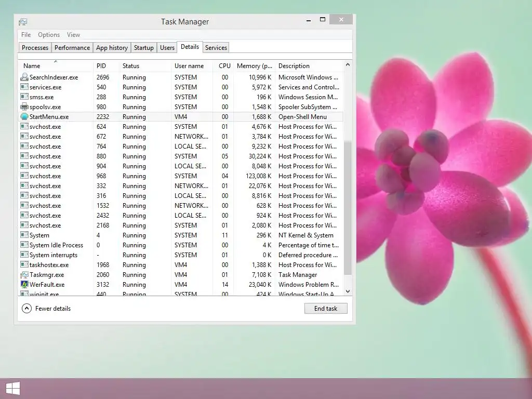Click the smss.exe process icon
The height and width of the screenshot is (399, 532).
(x=24, y=97)
